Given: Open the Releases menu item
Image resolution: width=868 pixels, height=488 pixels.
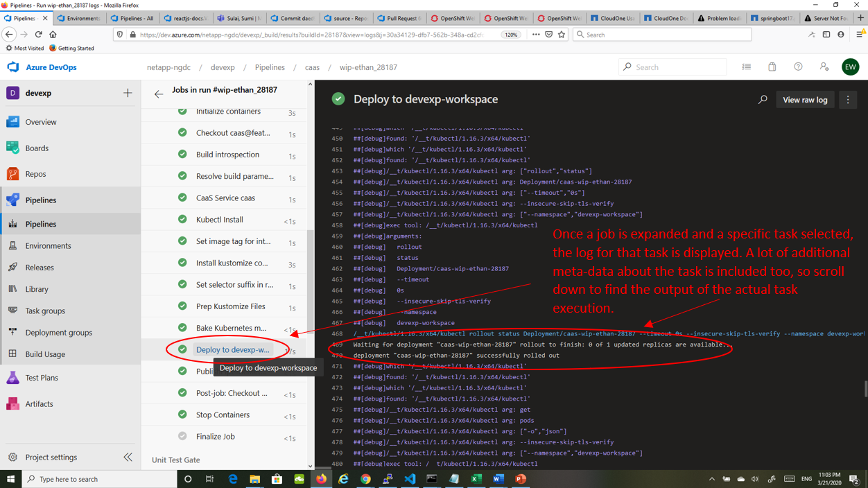Looking at the screenshot, I should [x=40, y=268].
